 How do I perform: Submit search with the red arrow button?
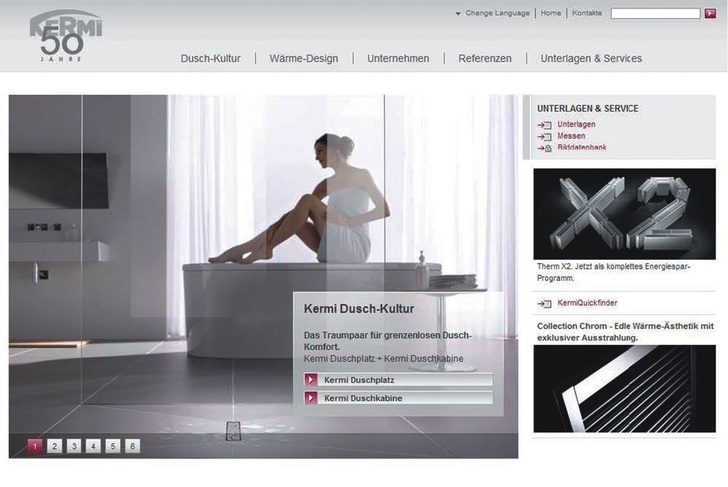[710, 13]
